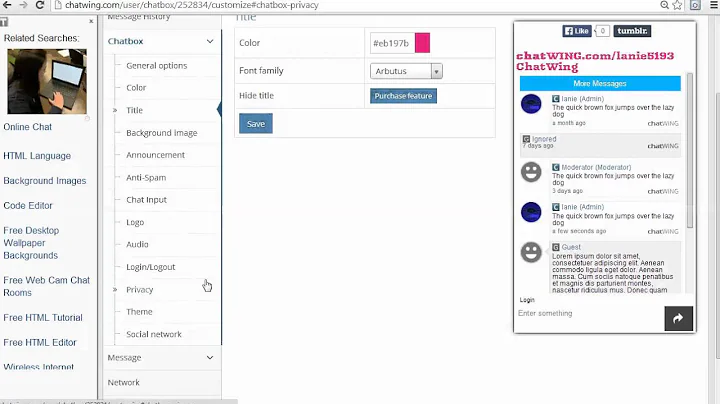Select Audio menu item

[137, 244]
